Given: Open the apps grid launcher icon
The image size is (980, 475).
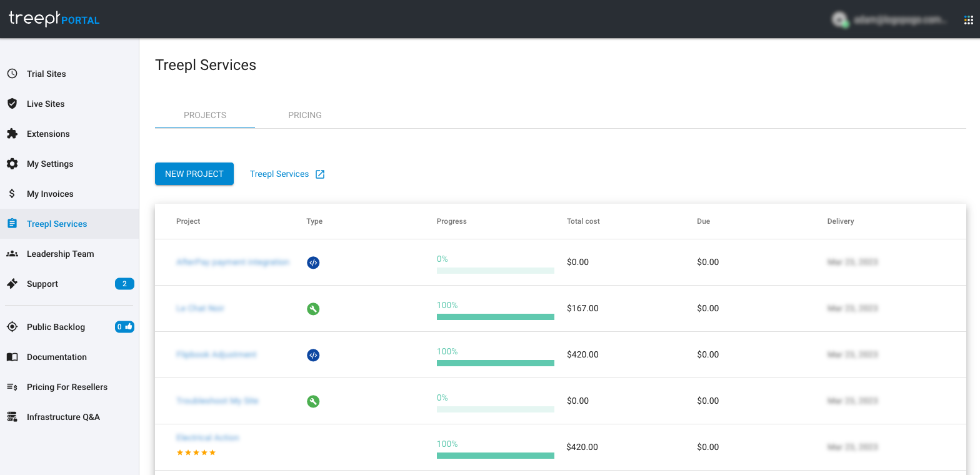Looking at the screenshot, I should click(x=969, y=20).
